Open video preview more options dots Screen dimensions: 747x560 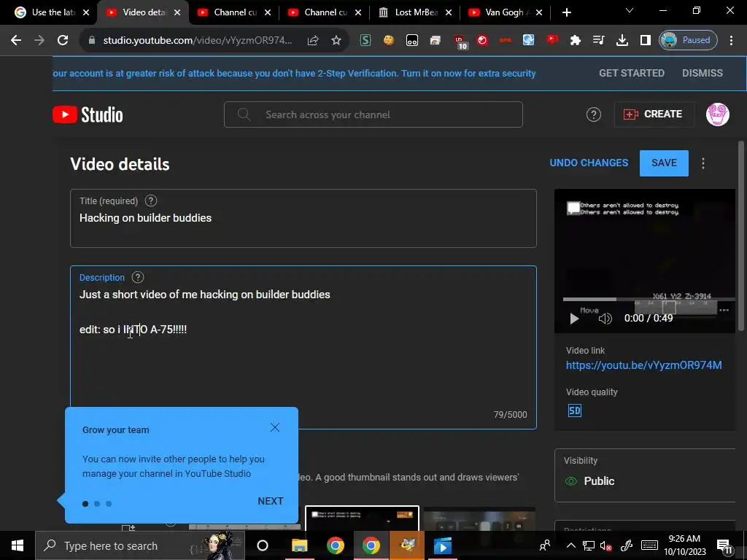click(x=724, y=310)
